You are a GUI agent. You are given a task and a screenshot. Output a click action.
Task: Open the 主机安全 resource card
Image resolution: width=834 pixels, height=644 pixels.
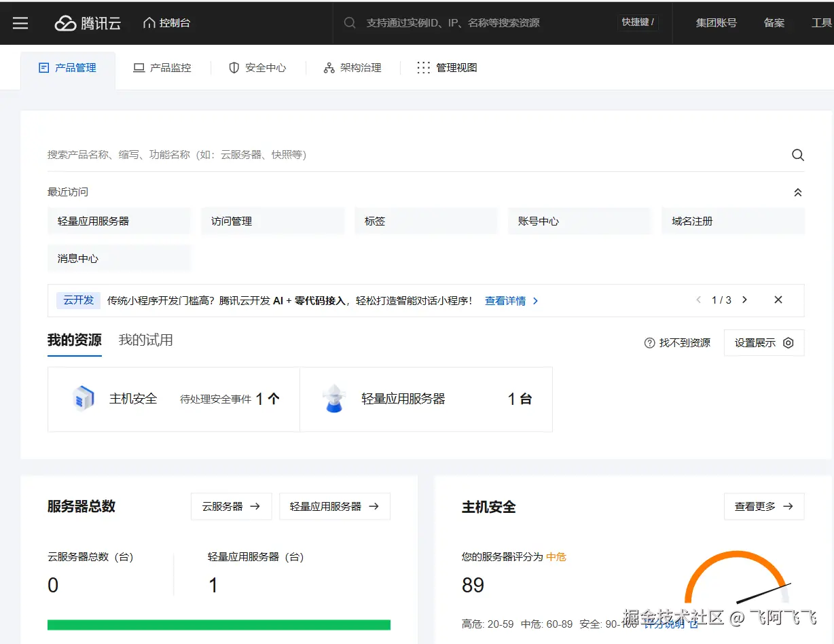pyautogui.click(x=174, y=399)
